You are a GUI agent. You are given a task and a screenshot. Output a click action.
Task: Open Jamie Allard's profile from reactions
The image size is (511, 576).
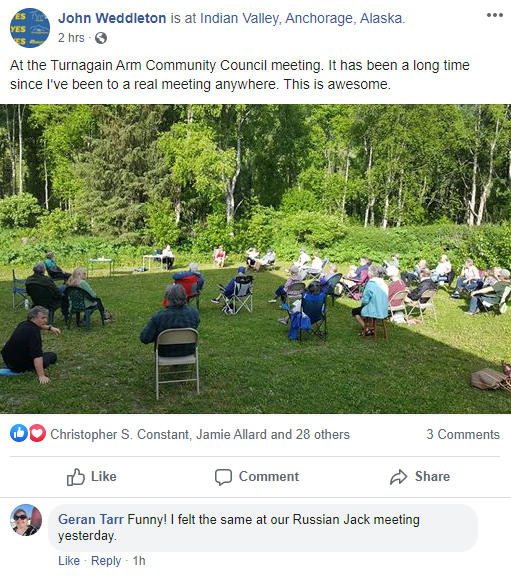pos(231,434)
